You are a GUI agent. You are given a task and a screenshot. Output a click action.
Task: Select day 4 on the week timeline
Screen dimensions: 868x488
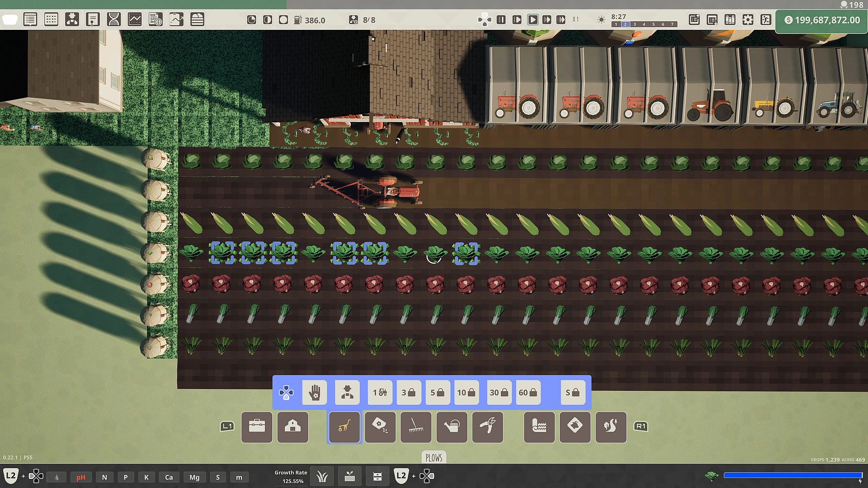point(644,24)
